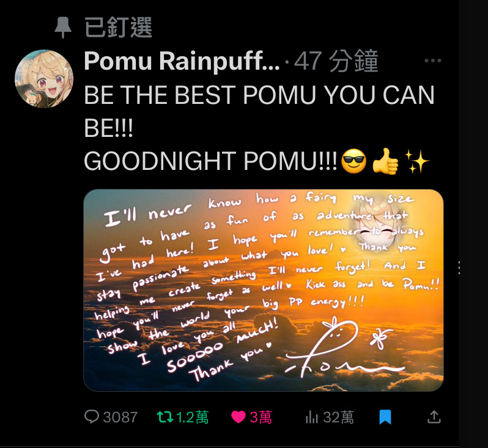Click the 3萬 likes count
488x448 pixels.
(x=261, y=417)
